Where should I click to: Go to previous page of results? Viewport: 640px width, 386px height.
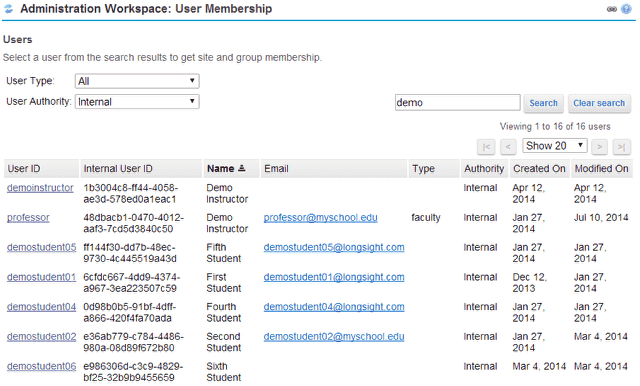coord(508,147)
